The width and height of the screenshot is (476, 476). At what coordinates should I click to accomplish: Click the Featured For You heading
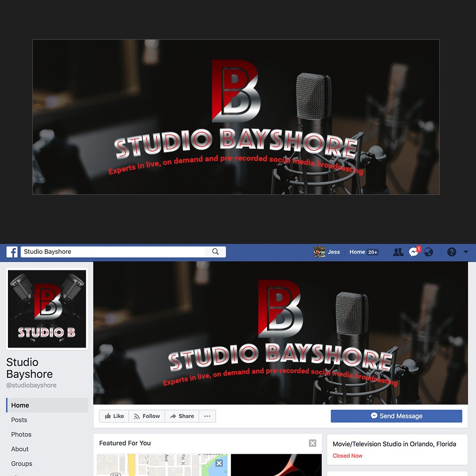(x=125, y=443)
